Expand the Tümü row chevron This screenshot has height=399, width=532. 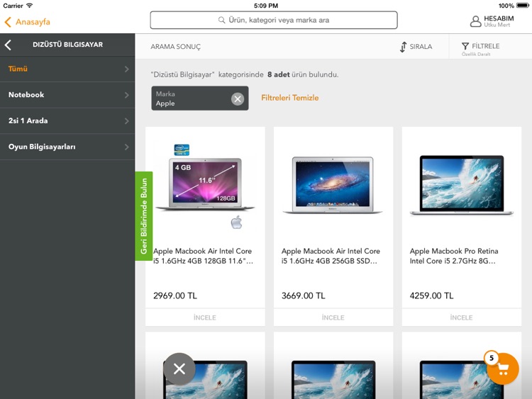pos(126,69)
